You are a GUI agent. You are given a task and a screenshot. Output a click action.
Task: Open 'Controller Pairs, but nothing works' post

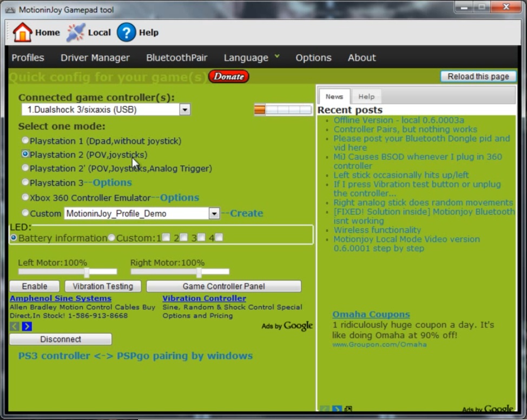[x=405, y=129]
